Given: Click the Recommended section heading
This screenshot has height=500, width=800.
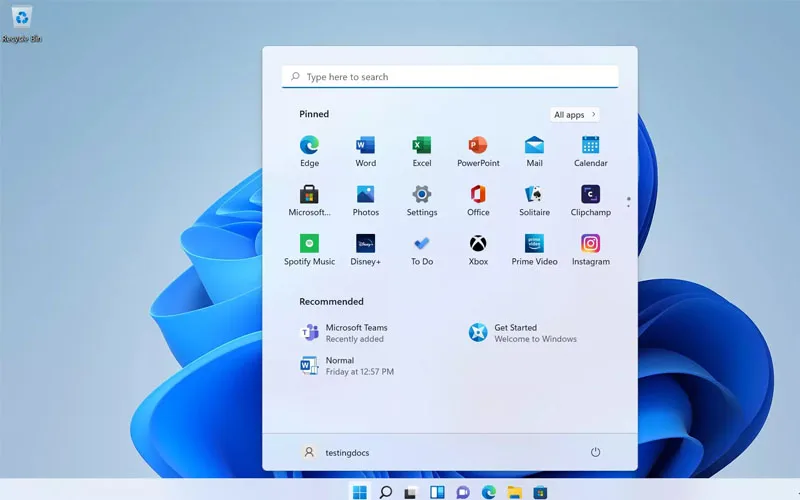Looking at the screenshot, I should point(331,302).
